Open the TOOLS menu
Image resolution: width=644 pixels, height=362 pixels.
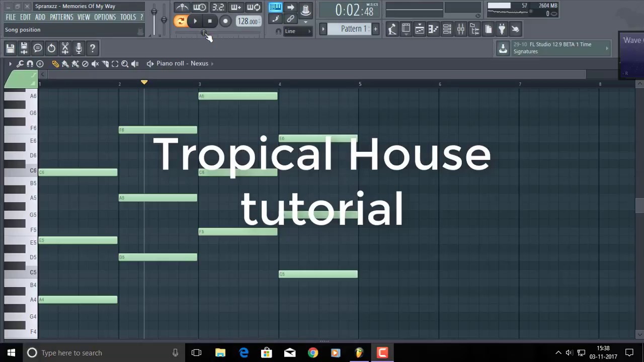[128, 17]
